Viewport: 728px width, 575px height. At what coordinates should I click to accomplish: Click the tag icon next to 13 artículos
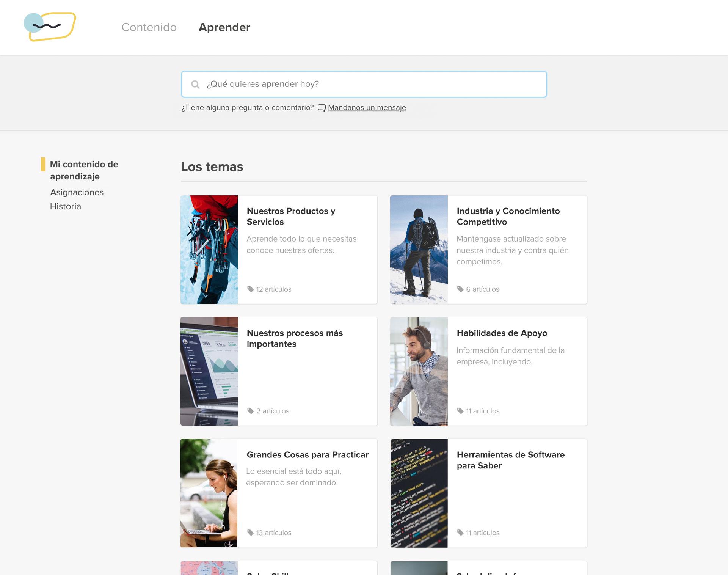250,533
